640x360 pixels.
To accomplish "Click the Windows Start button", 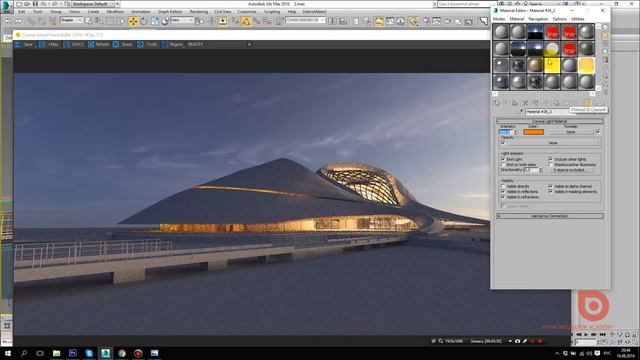I will click(x=7, y=353).
